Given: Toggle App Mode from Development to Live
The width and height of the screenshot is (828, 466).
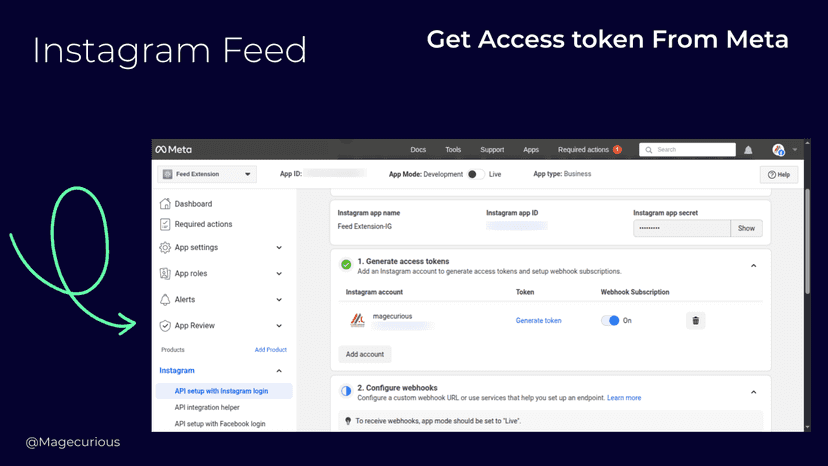Looking at the screenshot, I should coord(475,174).
